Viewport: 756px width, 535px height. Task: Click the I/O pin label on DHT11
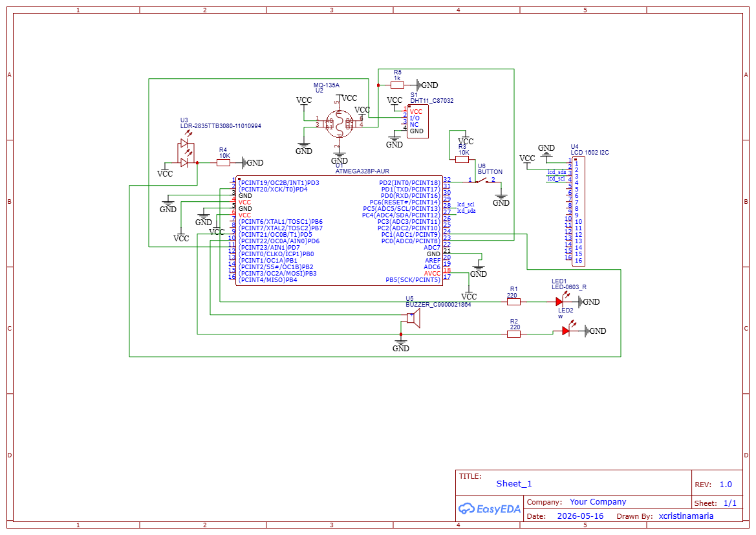(415, 118)
